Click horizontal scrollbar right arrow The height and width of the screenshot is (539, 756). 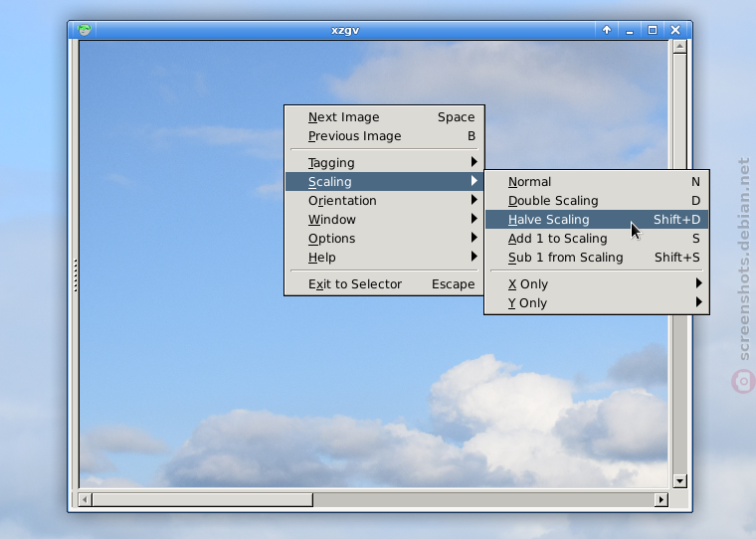coord(661,499)
